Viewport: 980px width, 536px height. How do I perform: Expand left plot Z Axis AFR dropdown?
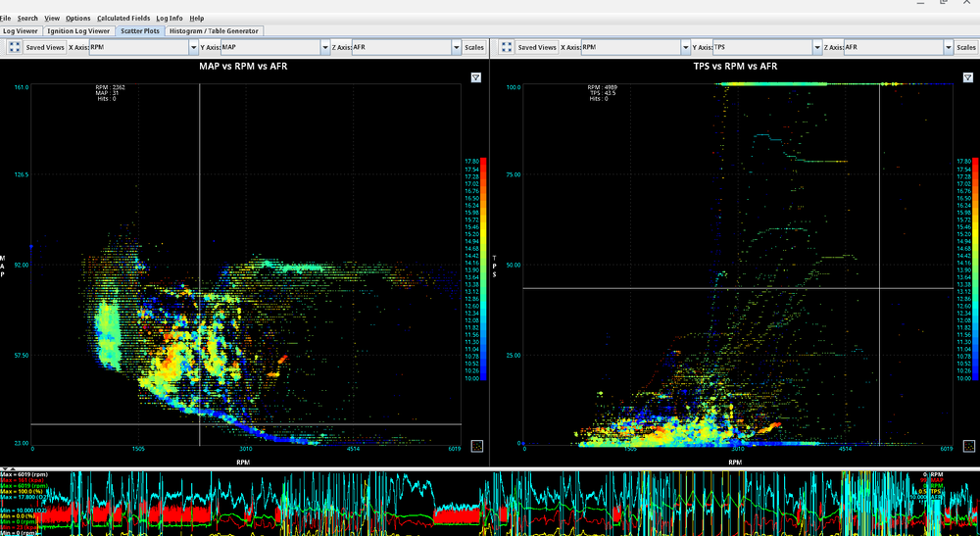tap(457, 47)
